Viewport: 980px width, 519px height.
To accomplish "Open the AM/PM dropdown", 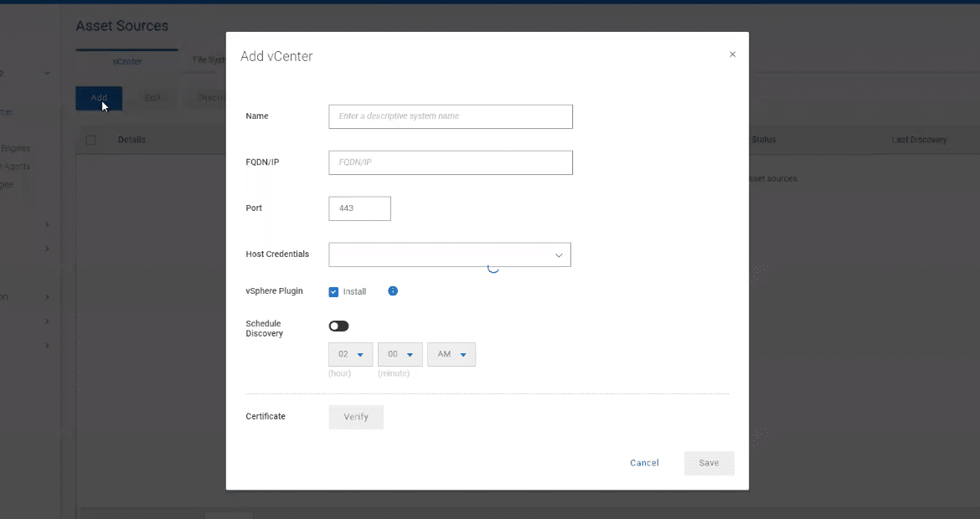I will [451, 354].
